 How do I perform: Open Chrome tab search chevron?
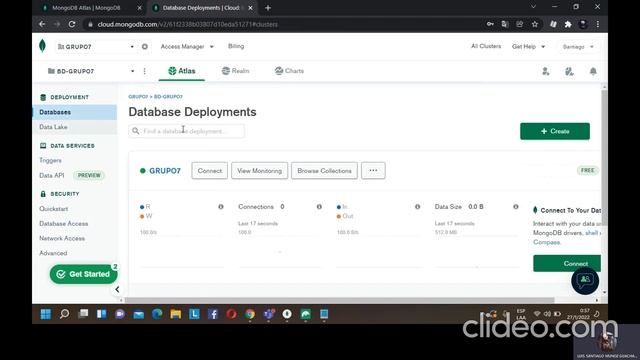click(533, 7)
